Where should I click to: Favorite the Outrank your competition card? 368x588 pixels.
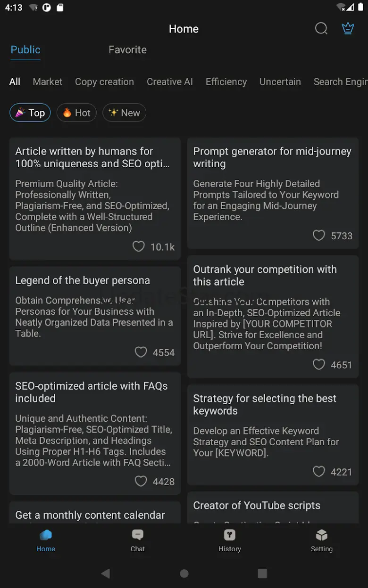pyautogui.click(x=319, y=365)
